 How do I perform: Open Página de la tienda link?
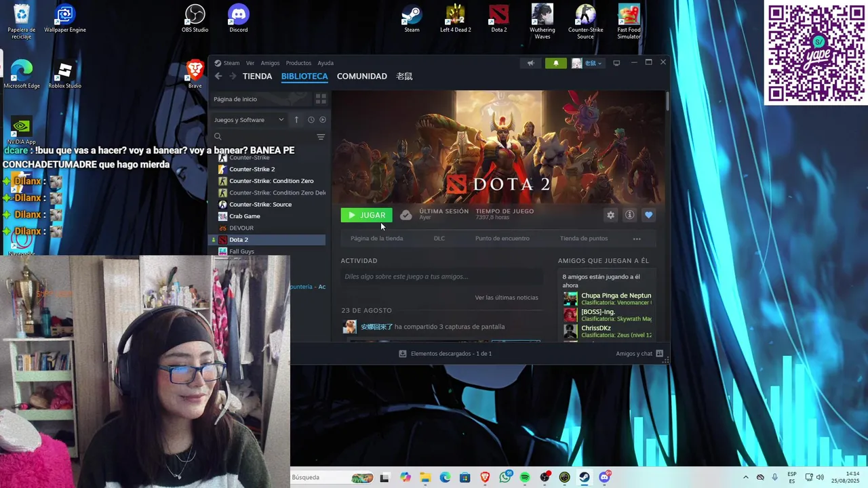(376, 239)
